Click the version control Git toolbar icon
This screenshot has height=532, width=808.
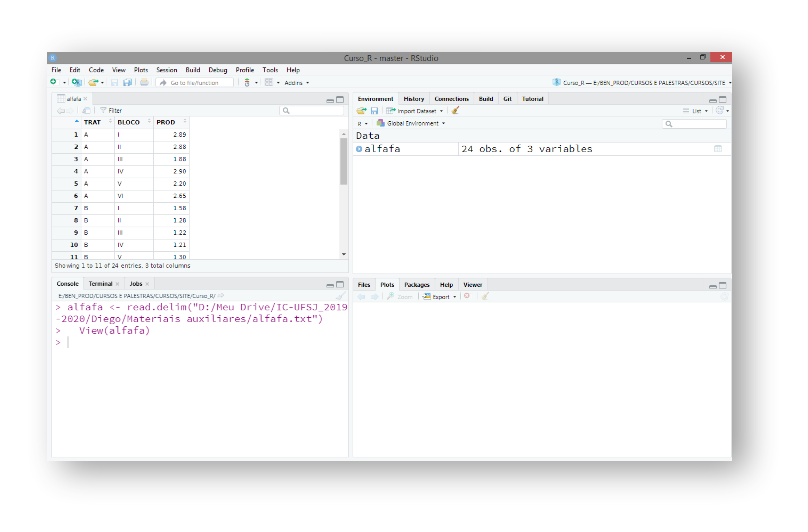pyautogui.click(x=247, y=82)
